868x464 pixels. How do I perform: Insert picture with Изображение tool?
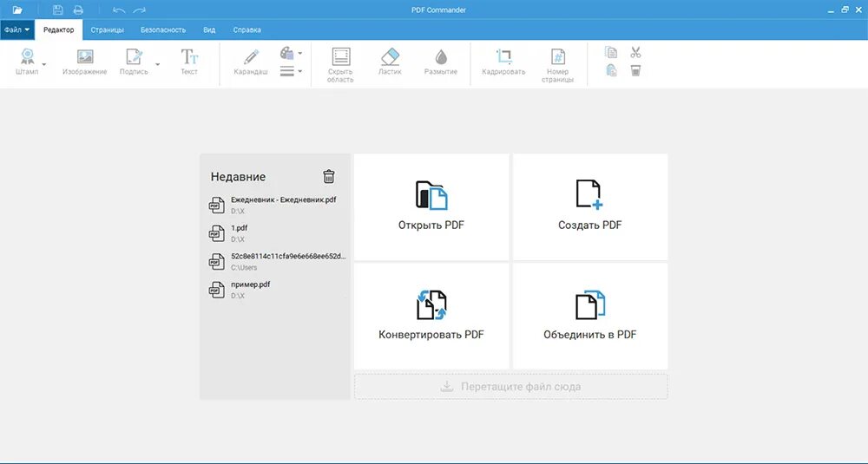85,62
